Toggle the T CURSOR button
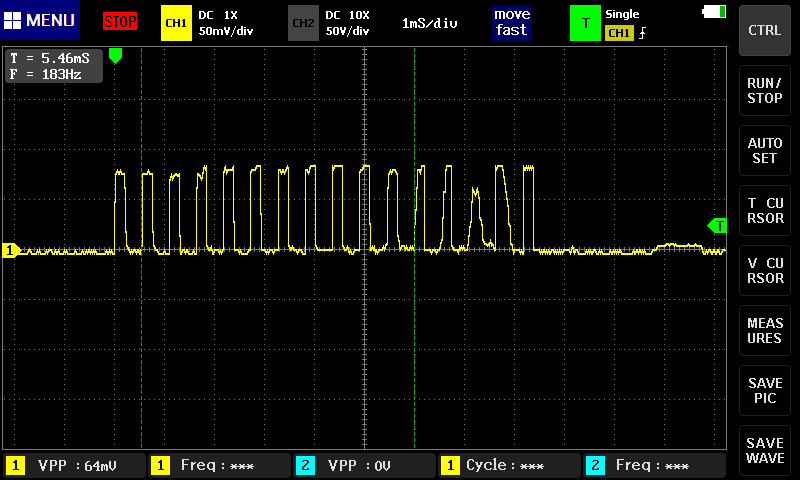The width and height of the screenshot is (800, 480). coord(764,211)
